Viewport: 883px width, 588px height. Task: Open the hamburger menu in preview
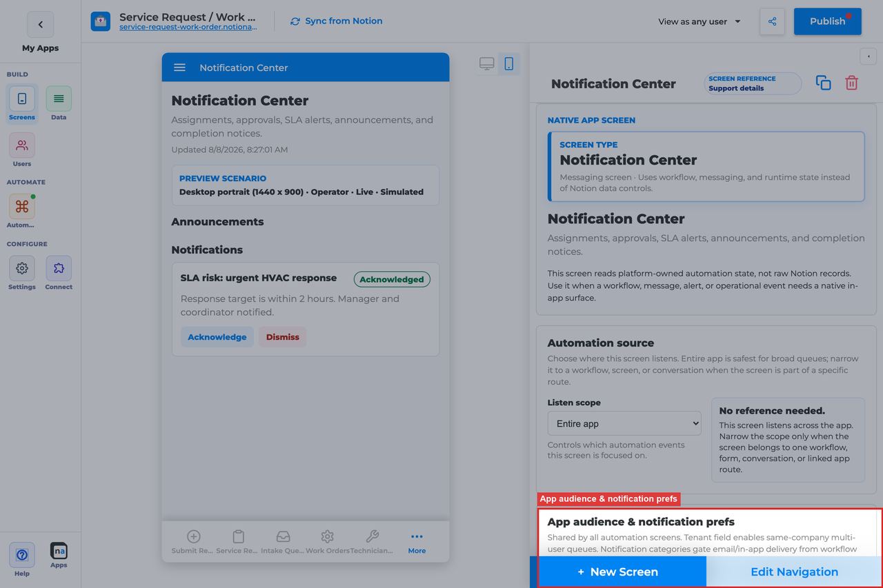coord(179,68)
